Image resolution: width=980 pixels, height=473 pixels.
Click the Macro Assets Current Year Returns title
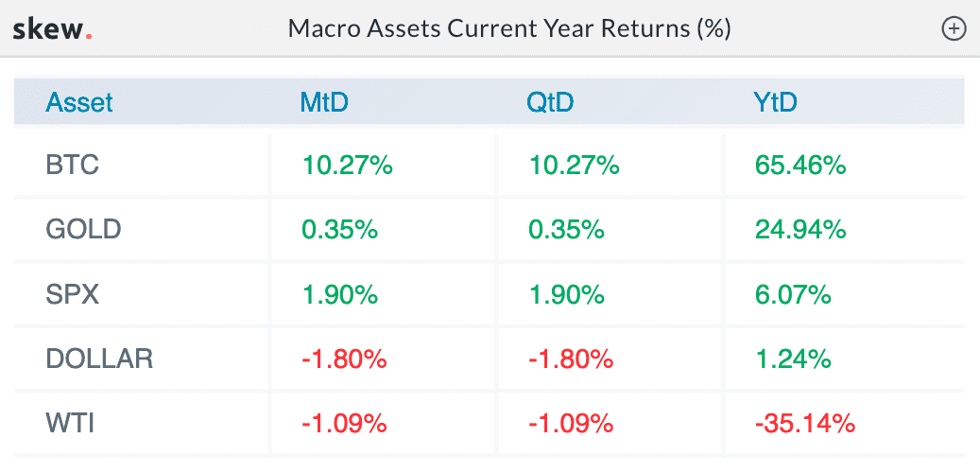[x=509, y=28]
